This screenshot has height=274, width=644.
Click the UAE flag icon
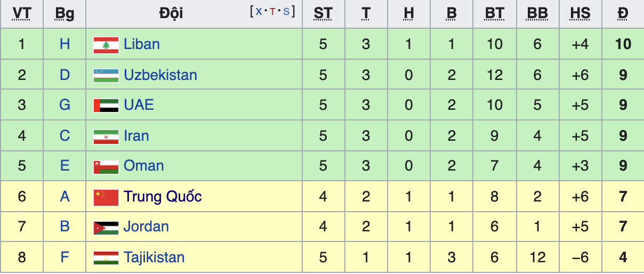(x=106, y=106)
